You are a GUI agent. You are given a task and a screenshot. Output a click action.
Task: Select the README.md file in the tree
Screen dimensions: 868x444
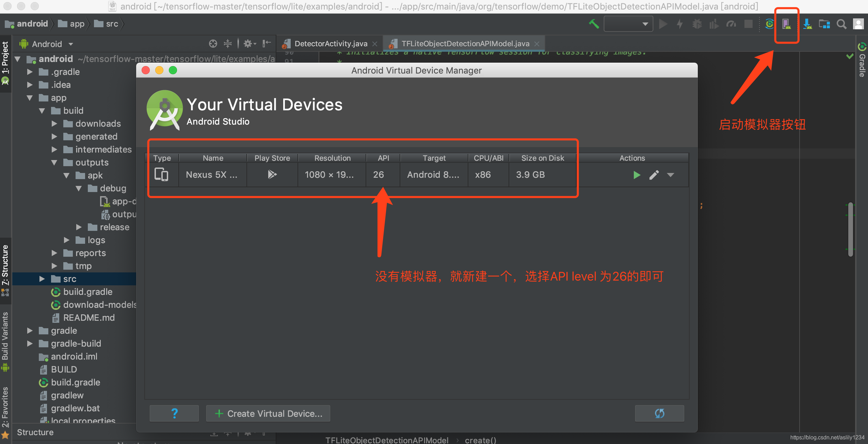coord(89,318)
